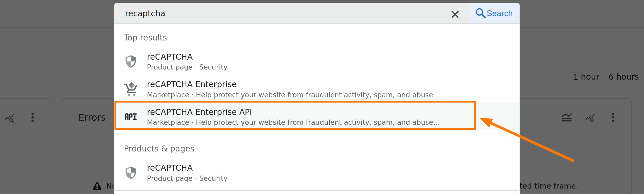Click the shield icon under Top results
The height and width of the screenshot is (194, 644).
pyautogui.click(x=131, y=61)
